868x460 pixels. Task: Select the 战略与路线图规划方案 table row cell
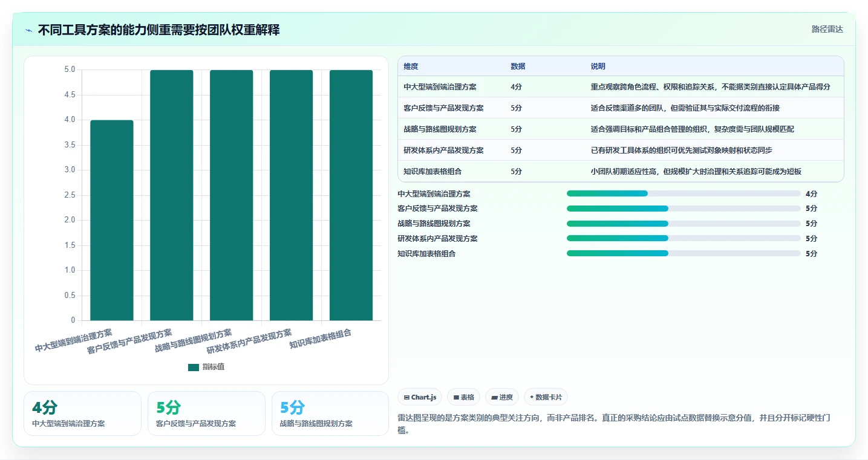point(440,129)
